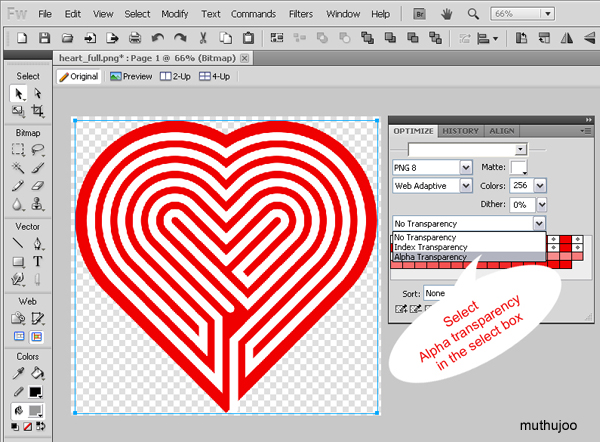Image resolution: width=600 pixels, height=442 pixels.
Task: Select the Marquee tool
Action: (x=18, y=149)
